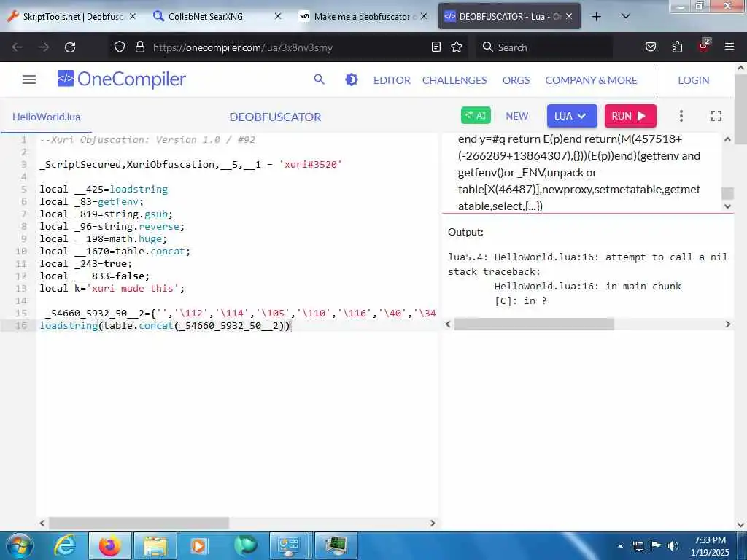Open Windows Media Player in taskbar
This screenshot has height=560, width=747.
[198, 545]
